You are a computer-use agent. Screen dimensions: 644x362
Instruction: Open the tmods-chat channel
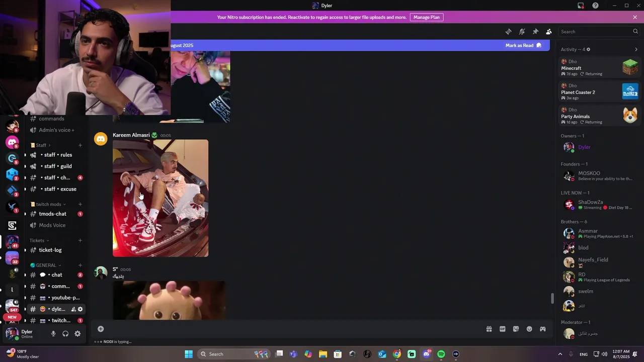coord(55,214)
